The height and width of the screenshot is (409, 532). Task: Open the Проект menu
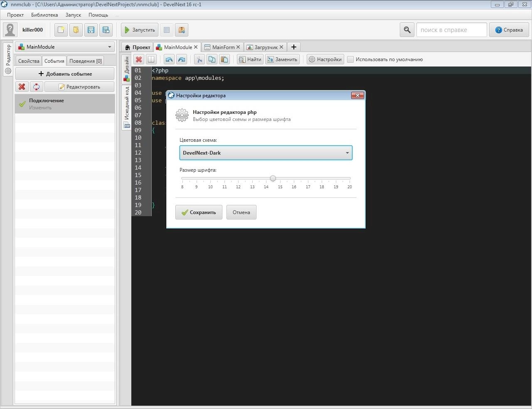[x=15, y=15]
